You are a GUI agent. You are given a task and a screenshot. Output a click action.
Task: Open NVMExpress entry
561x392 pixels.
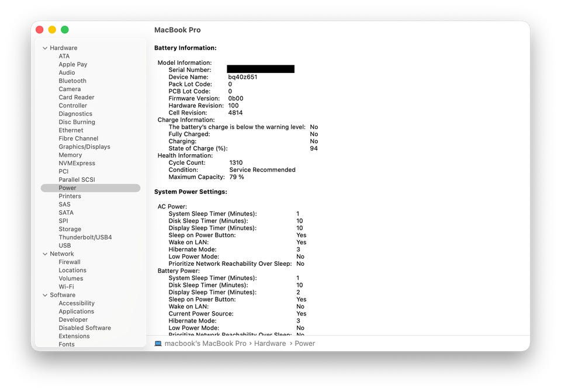click(77, 163)
